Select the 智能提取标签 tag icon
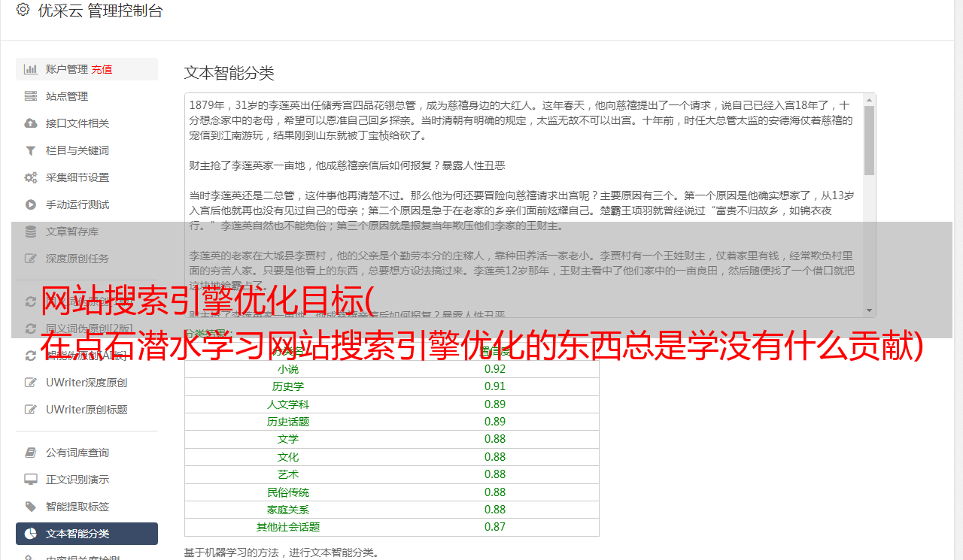Image resolution: width=963 pixels, height=560 pixels. point(31,507)
